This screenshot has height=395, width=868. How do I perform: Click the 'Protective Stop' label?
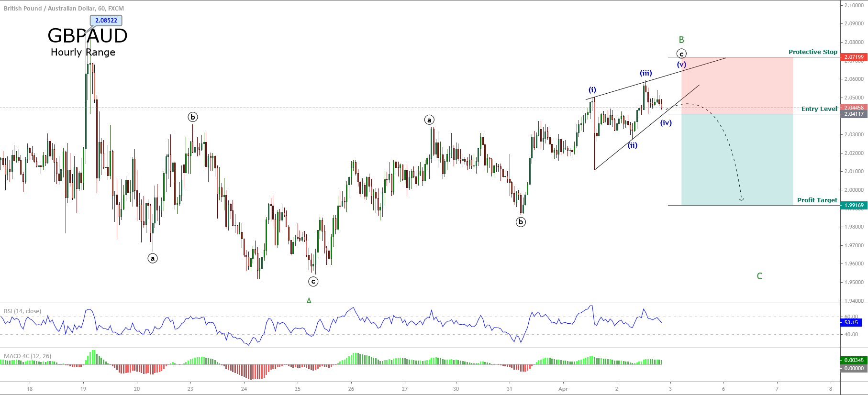[812, 52]
